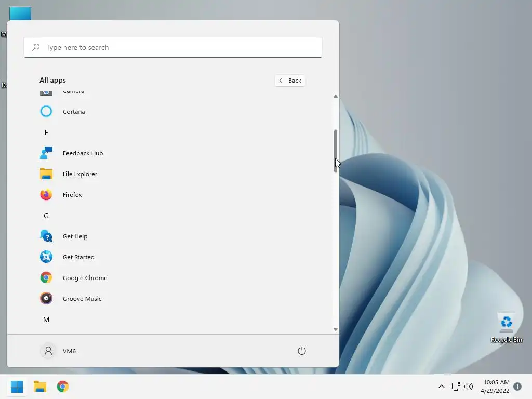Launch the Firefox icon in All apps
Screen dimensions: 532x399
[x=46, y=195]
